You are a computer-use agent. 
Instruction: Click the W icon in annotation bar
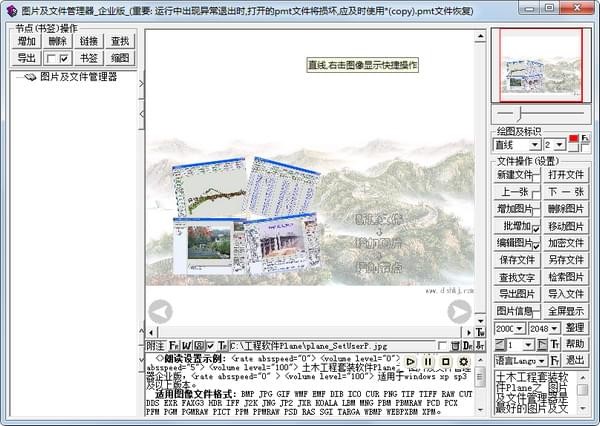click(x=186, y=346)
